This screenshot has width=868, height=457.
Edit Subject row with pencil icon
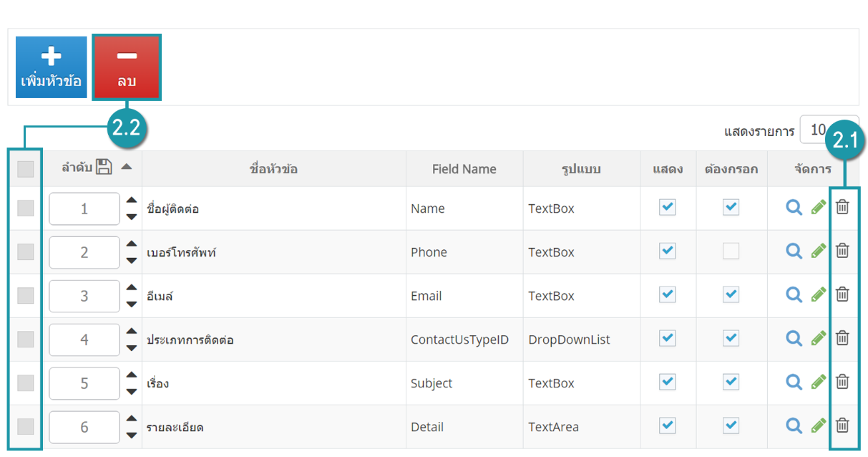pos(819,382)
